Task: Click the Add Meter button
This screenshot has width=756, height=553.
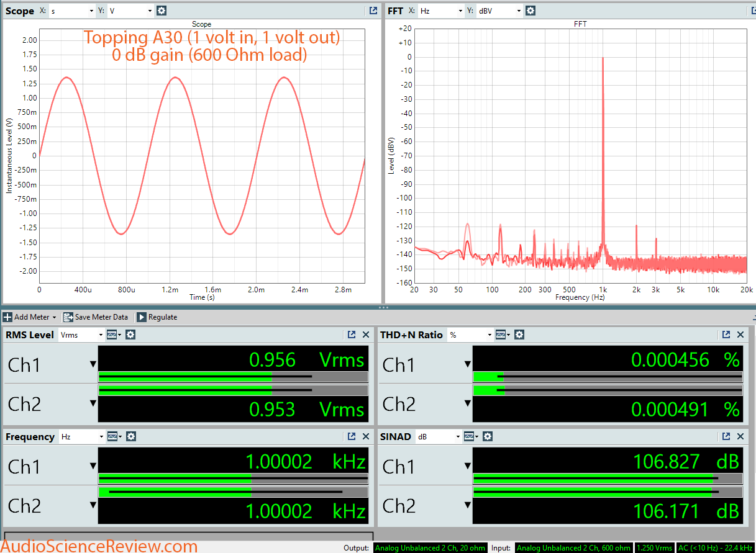Action: (30, 317)
